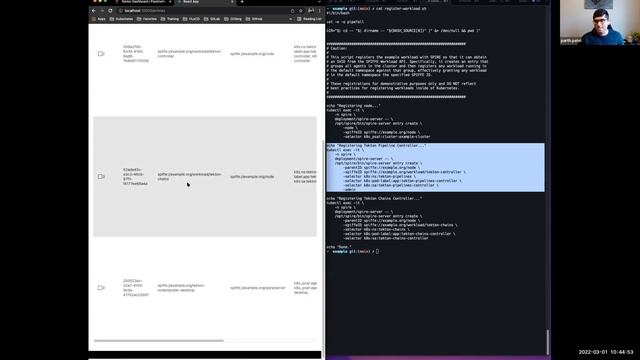Open the GitLab bookmarks folder
Viewport: 640px width, 360px height.
[x=212, y=19]
